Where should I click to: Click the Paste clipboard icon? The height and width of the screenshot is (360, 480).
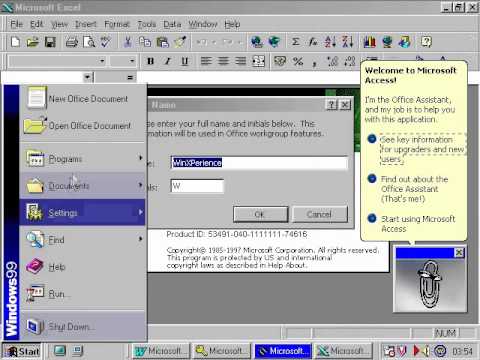click(162, 42)
